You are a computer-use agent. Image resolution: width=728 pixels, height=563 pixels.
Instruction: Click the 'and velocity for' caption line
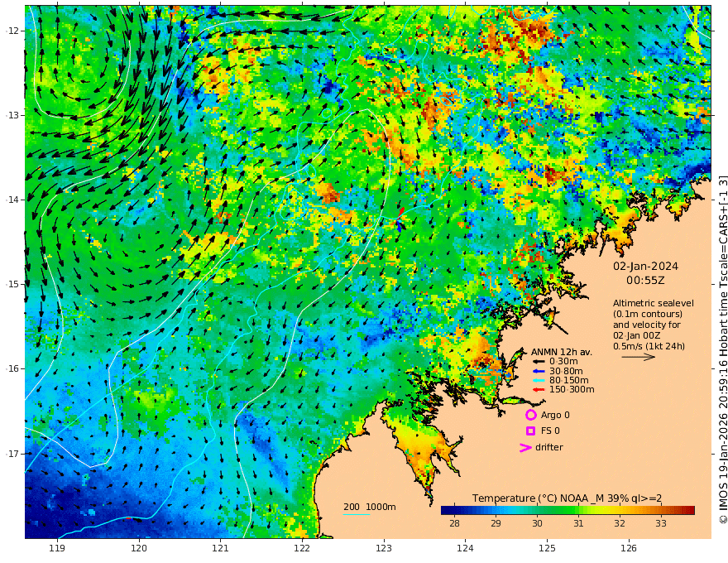(x=647, y=325)
